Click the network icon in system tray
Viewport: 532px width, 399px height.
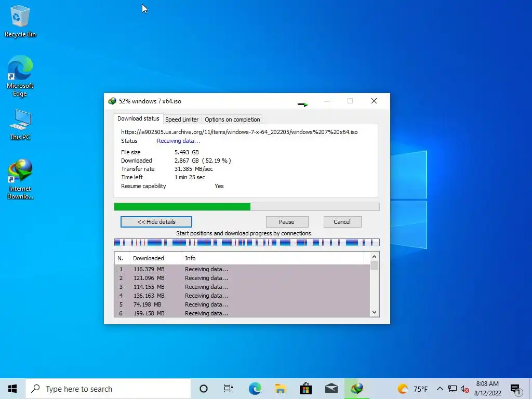coord(453,389)
